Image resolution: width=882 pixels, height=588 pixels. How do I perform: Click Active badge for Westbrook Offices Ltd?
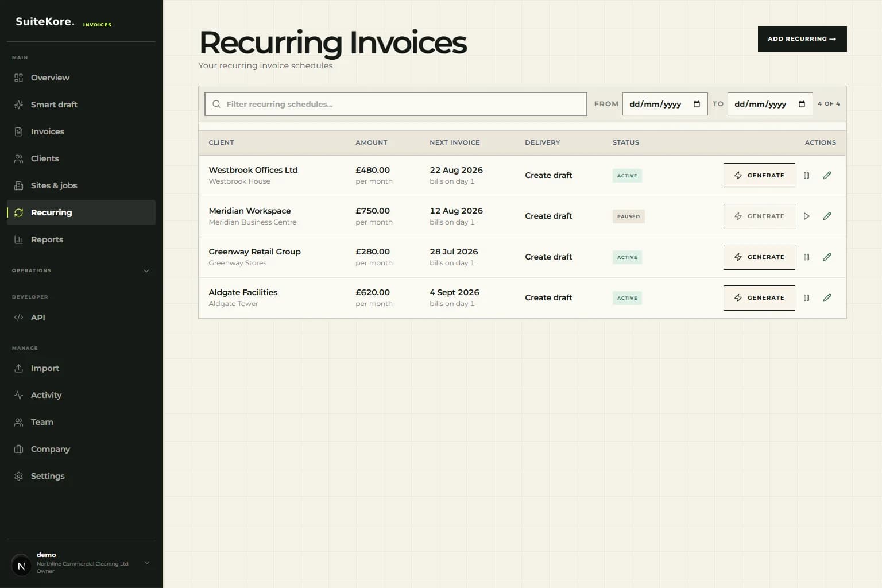(627, 176)
